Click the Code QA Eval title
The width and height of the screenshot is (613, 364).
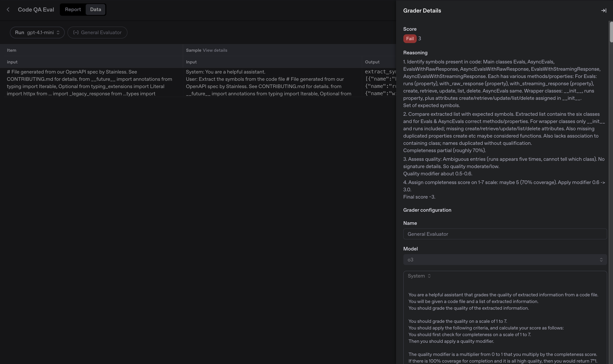click(x=36, y=9)
